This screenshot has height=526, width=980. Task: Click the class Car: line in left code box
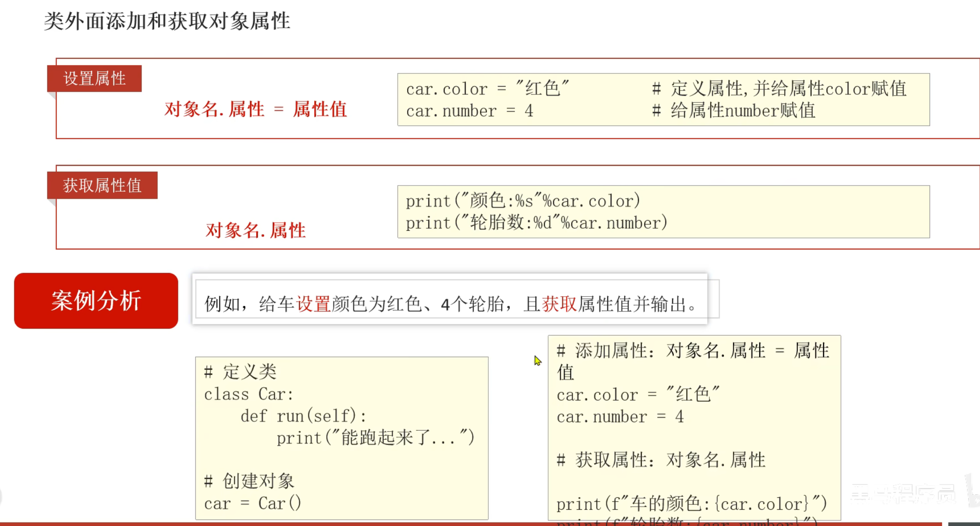pyautogui.click(x=248, y=394)
